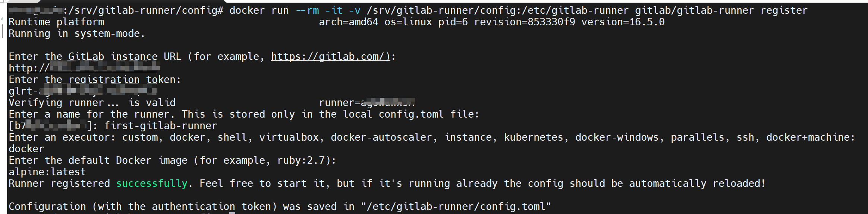The height and width of the screenshot is (214, 868).
Task: Click the green word "successfully"
Action: point(152,183)
